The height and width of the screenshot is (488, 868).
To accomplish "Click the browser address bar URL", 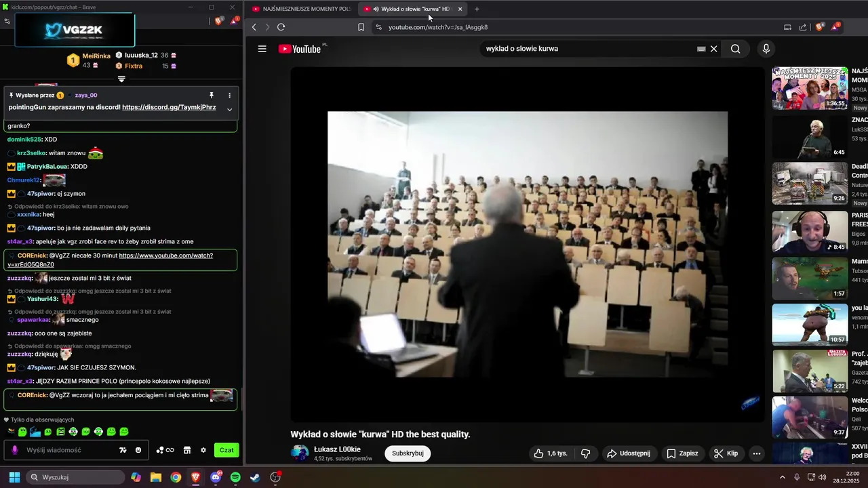I will click(x=438, y=27).
